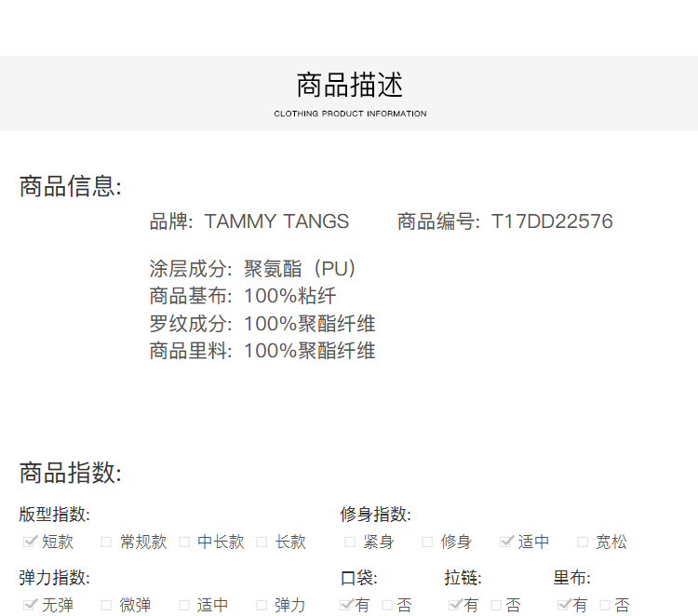Select the 否 checkbox under 拉链
Viewport: 698px width, 616px height.
[x=496, y=605]
